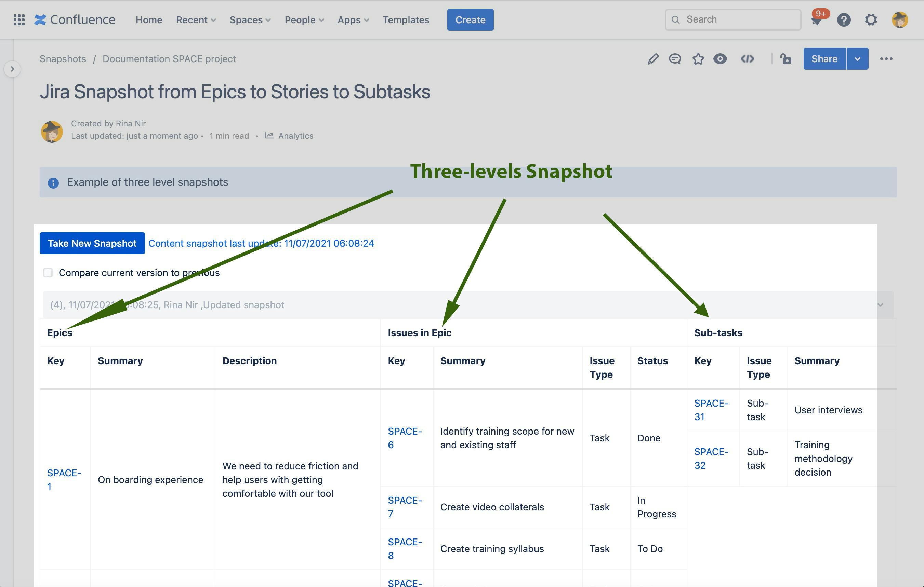Viewport: 924px width, 587px height.
Task: Star this page as a favorite
Action: pos(698,59)
